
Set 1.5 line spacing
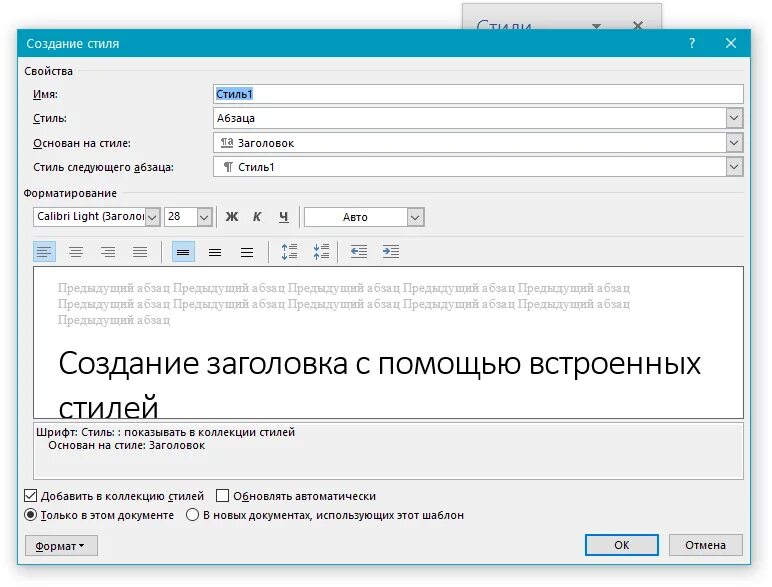[215, 252]
